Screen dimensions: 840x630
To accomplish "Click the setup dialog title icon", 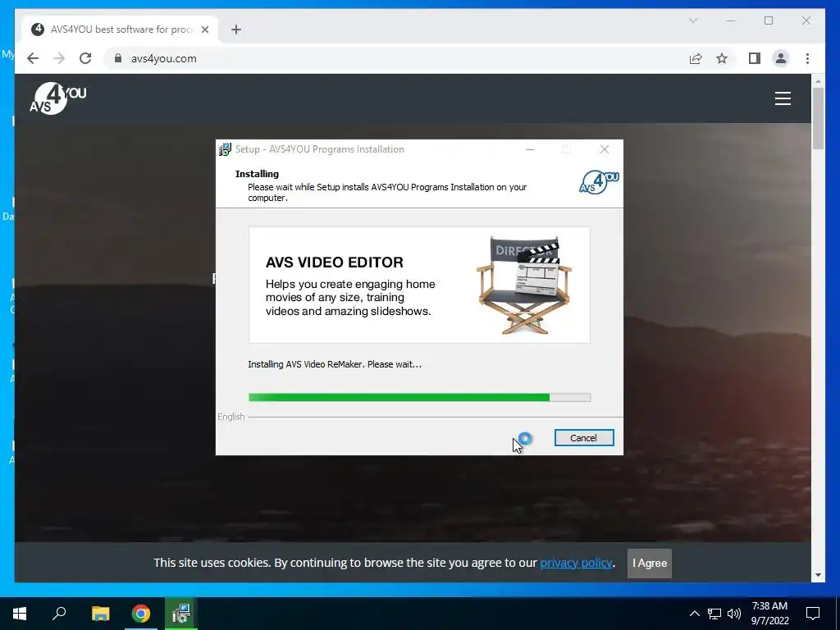I will point(225,149).
